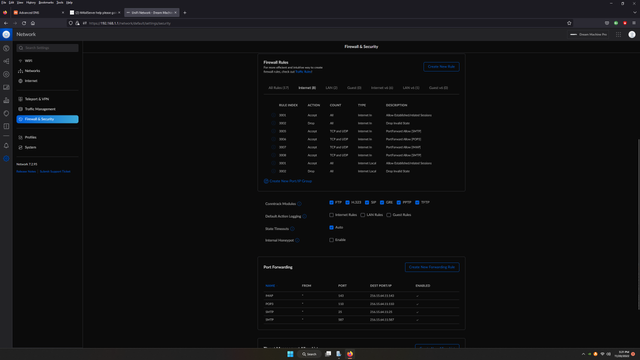Switch to the Guest v6 rules tab
This screenshot has width=640, height=360.
(x=438, y=88)
